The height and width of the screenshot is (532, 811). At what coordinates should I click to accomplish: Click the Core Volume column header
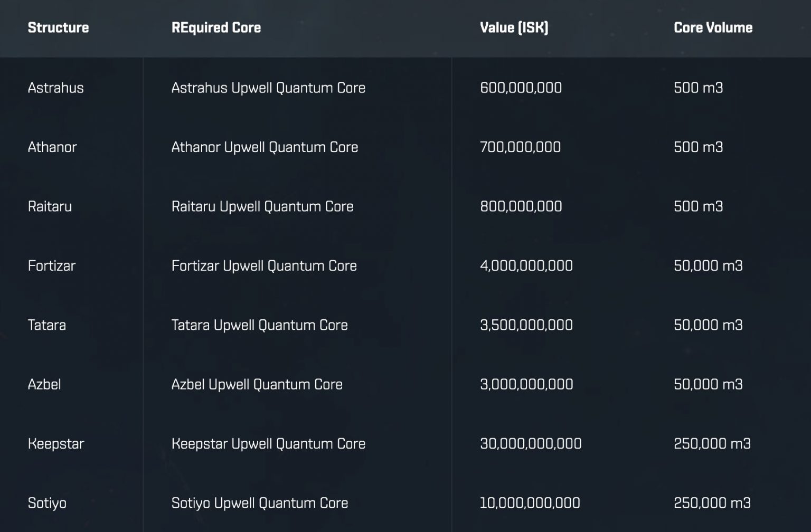pyautogui.click(x=713, y=27)
